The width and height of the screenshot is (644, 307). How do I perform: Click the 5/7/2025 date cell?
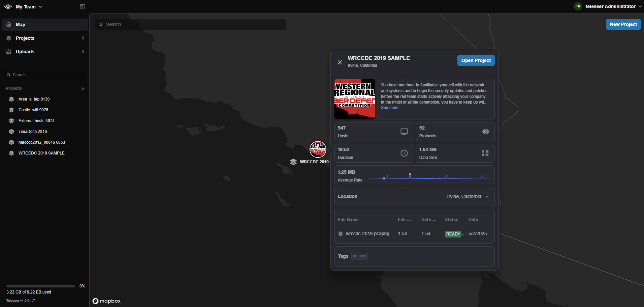pos(478,234)
